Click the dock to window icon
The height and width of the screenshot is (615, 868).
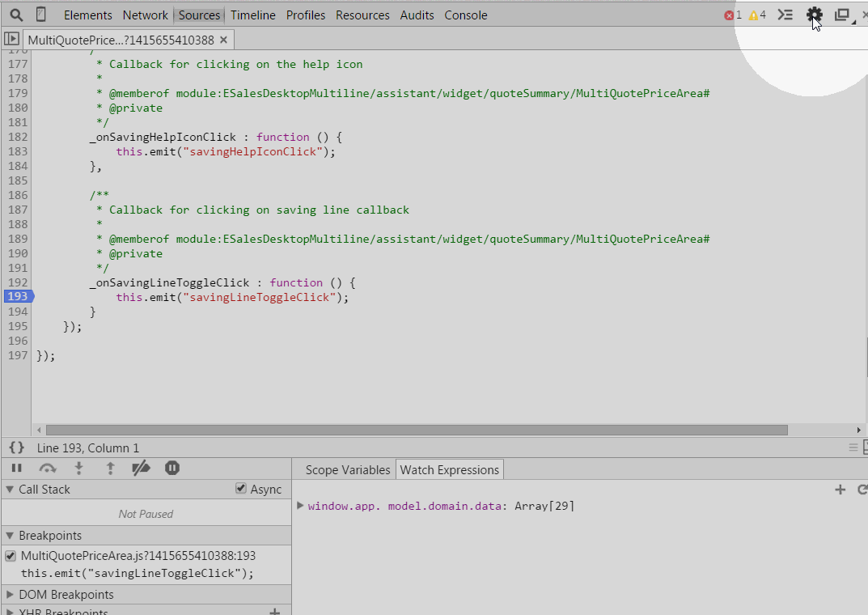(843, 15)
